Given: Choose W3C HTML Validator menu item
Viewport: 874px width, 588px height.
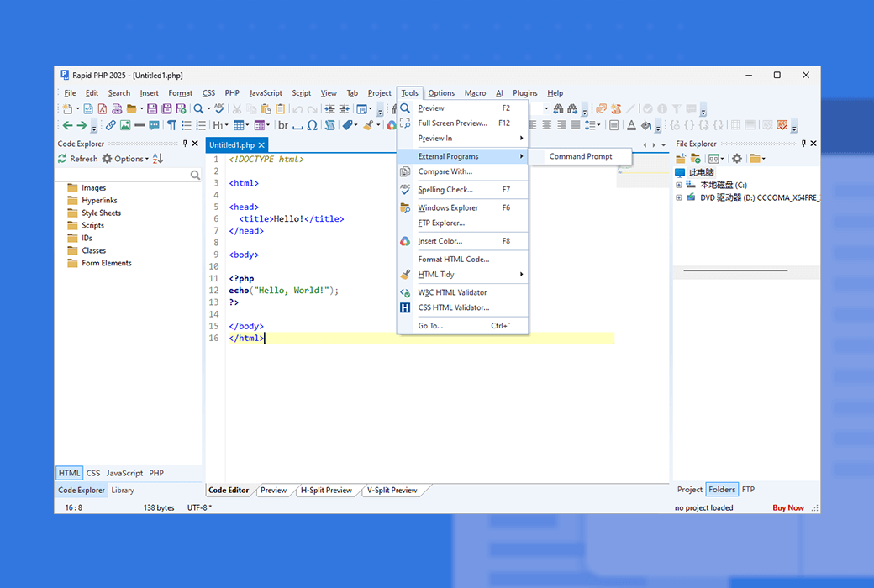Looking at the screenshot, I should point(463,292).
